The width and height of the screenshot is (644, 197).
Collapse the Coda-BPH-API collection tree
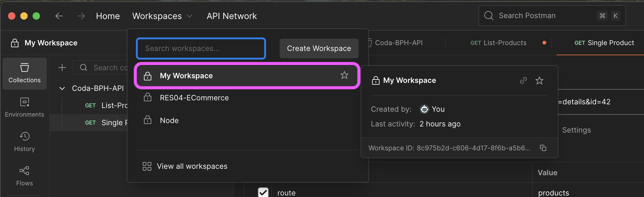pos(62,88)
